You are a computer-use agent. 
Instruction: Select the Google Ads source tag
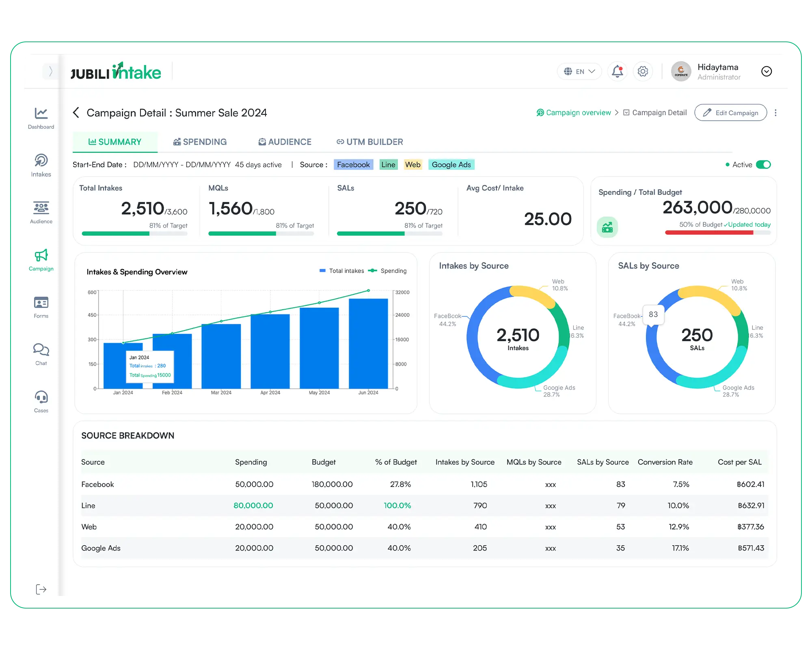click(451, 165)
